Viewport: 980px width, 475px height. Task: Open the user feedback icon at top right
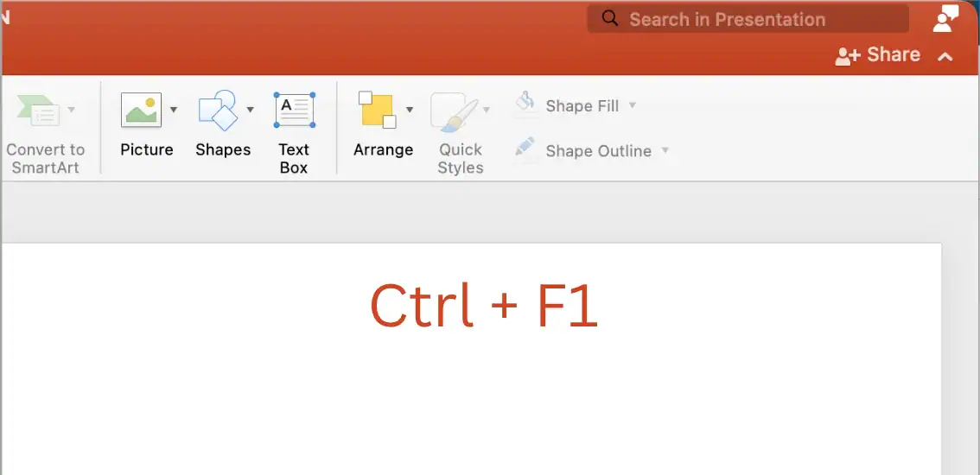tap(945, 19)
